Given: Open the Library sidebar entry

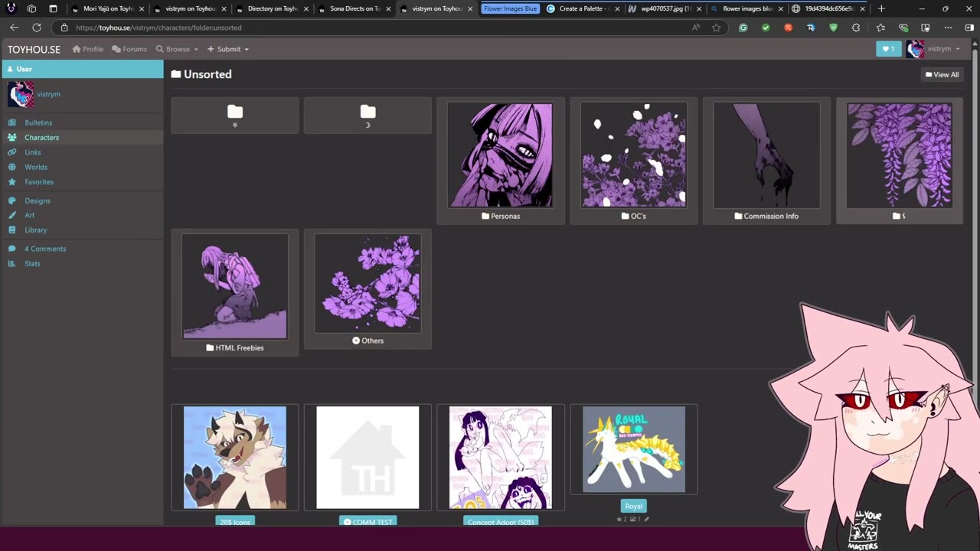Looking at the screenshot, I should point(35,230).
